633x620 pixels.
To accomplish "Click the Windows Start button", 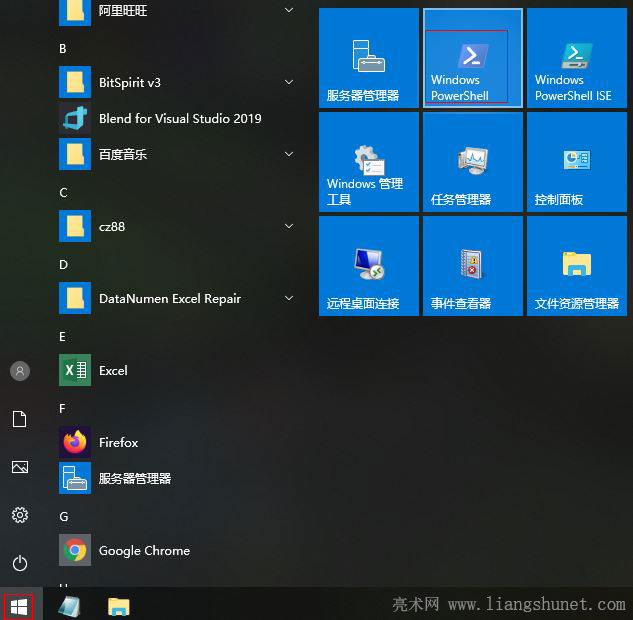I will [19, 607].
